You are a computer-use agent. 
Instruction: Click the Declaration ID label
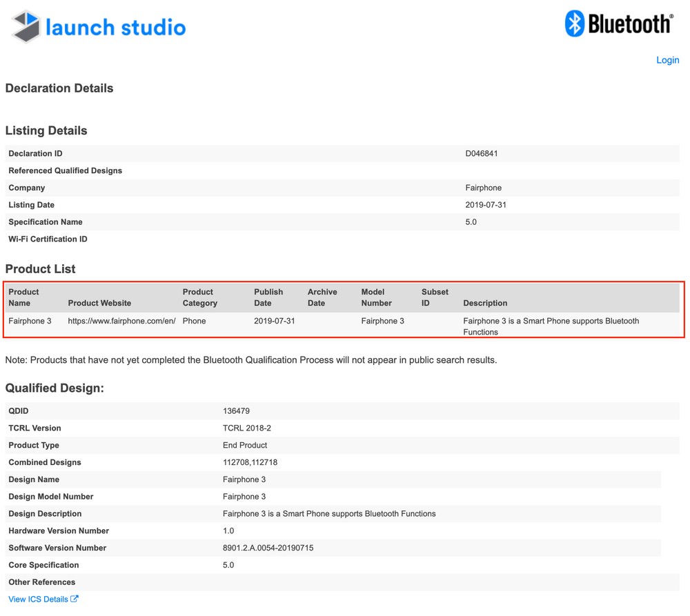[x=35, y=154]
